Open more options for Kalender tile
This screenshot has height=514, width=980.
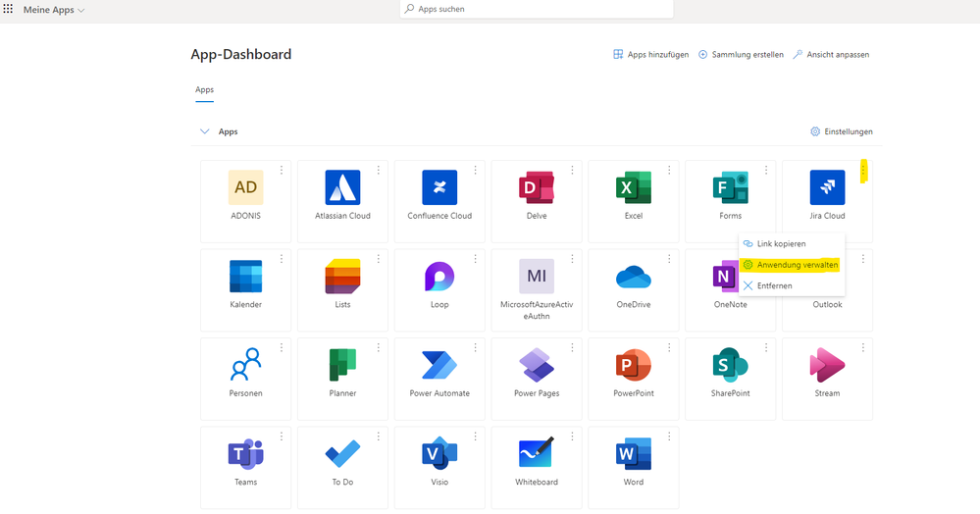click(x=282, y=259)
